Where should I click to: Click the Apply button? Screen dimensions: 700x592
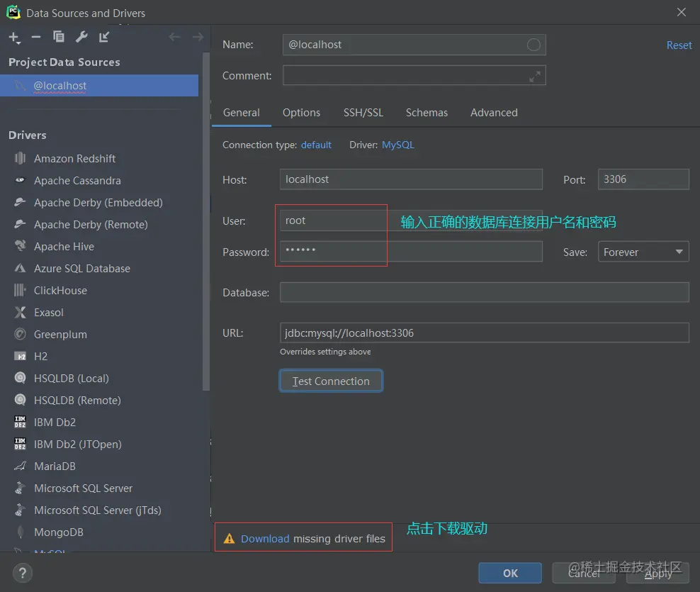tap(657, 574)
